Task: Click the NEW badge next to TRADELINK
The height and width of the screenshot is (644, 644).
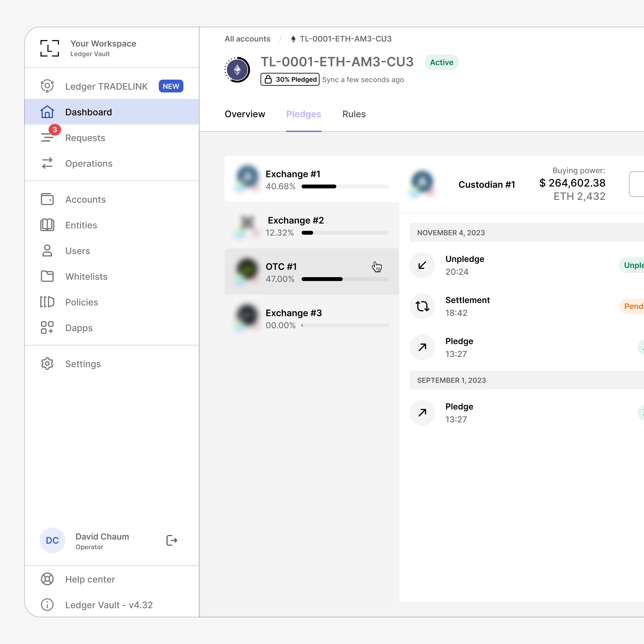Action: [171, 86]
